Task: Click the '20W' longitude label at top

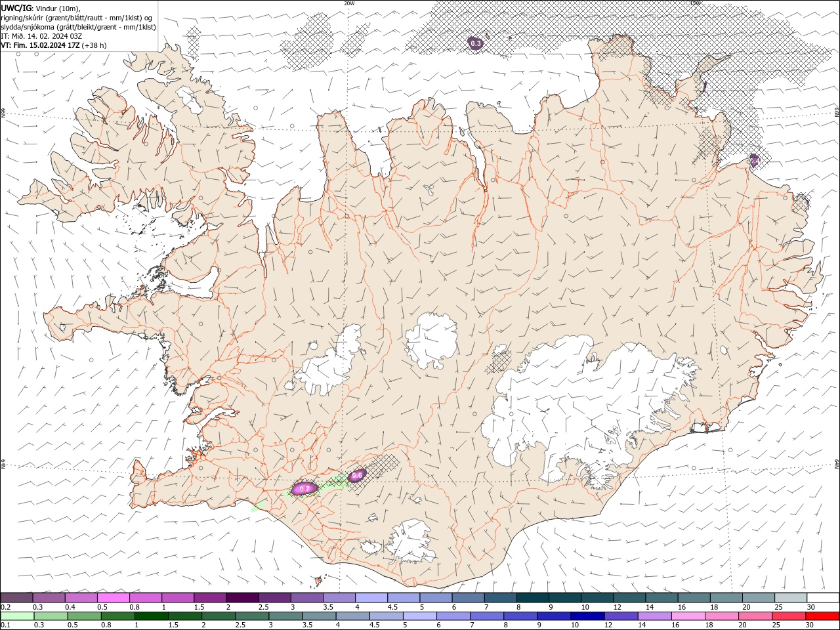Action: coord(349,3)
